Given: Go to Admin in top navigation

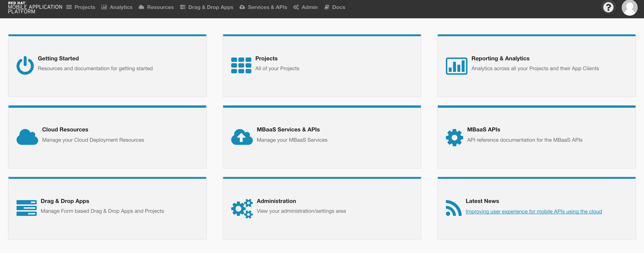Looking at the screenshot, I should coord(309,7).
